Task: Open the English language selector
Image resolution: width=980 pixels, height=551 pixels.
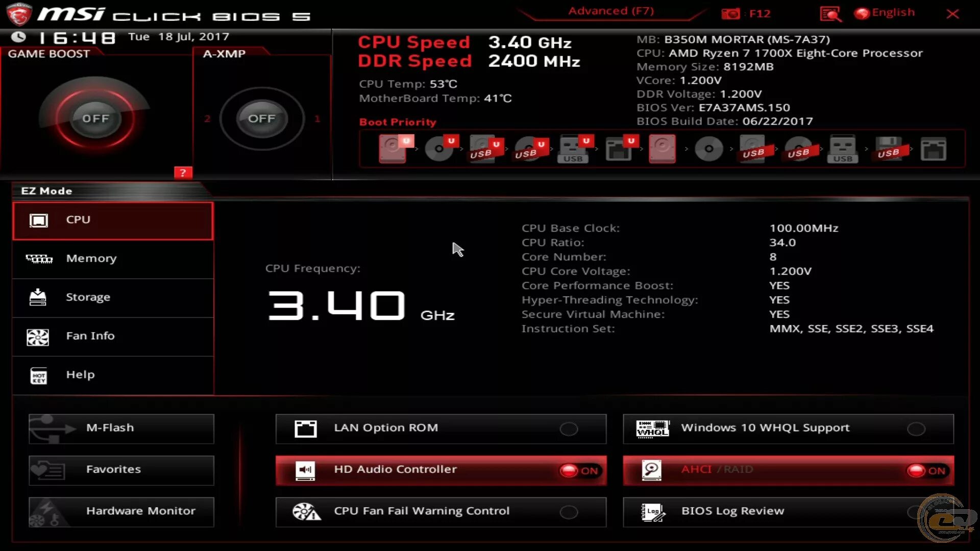Action: pos(886,13)
